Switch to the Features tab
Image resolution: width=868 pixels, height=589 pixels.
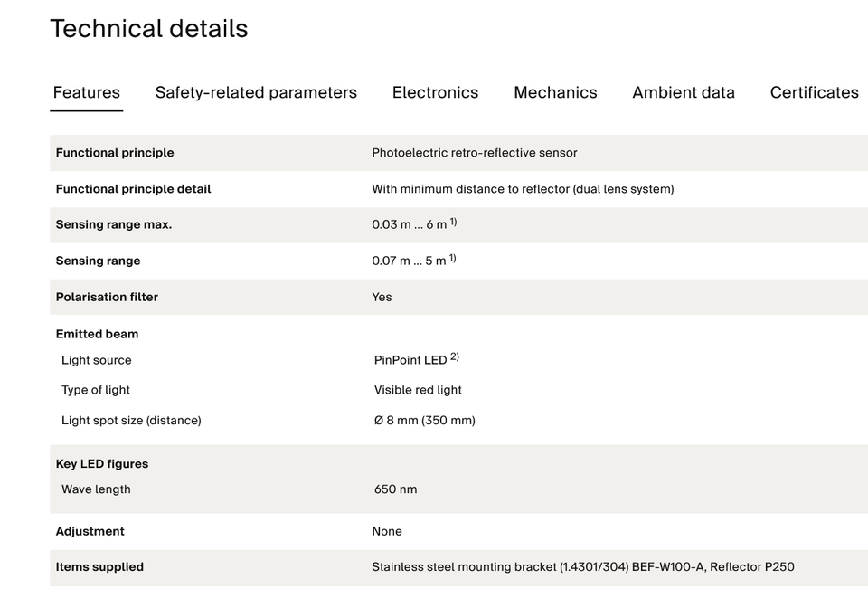pyautogui.click(x=87, y=92)
